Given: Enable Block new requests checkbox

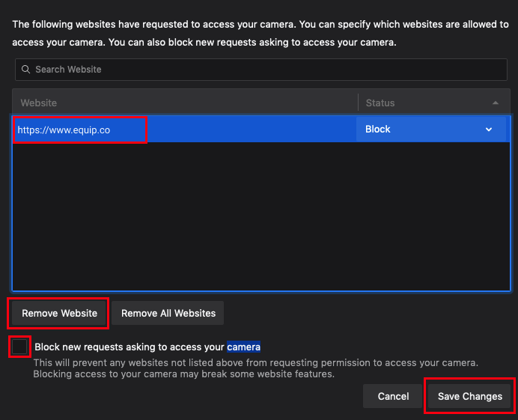Looking at the screenshot, I should coord(20,347).
